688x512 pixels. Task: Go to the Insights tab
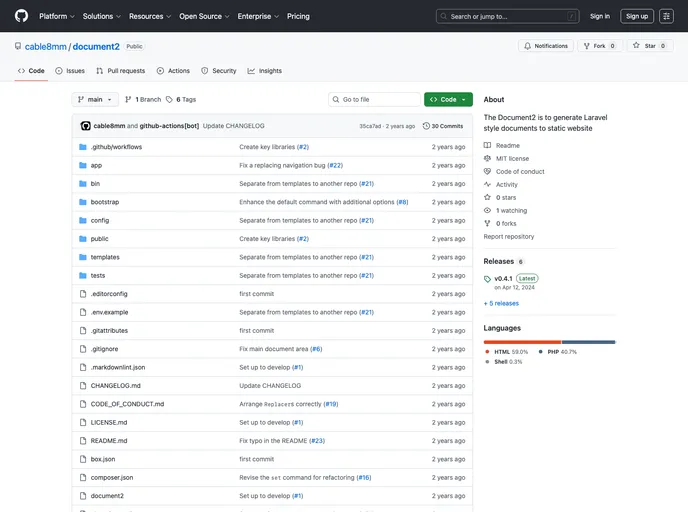point(265,71)
